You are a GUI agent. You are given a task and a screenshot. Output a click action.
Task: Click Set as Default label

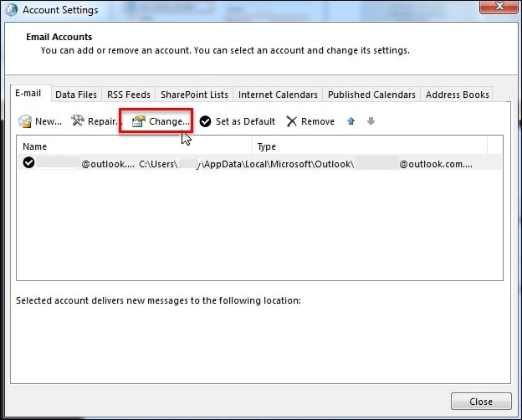(245, 121)
